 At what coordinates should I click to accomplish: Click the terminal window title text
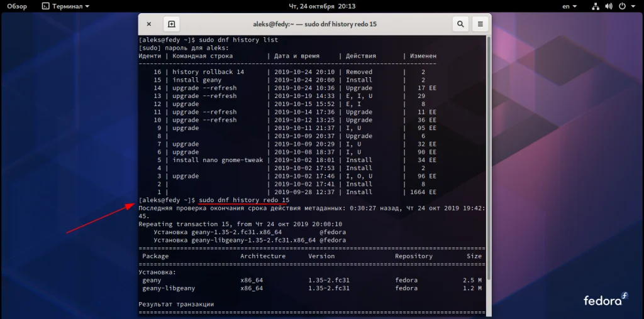click(314, 24)
